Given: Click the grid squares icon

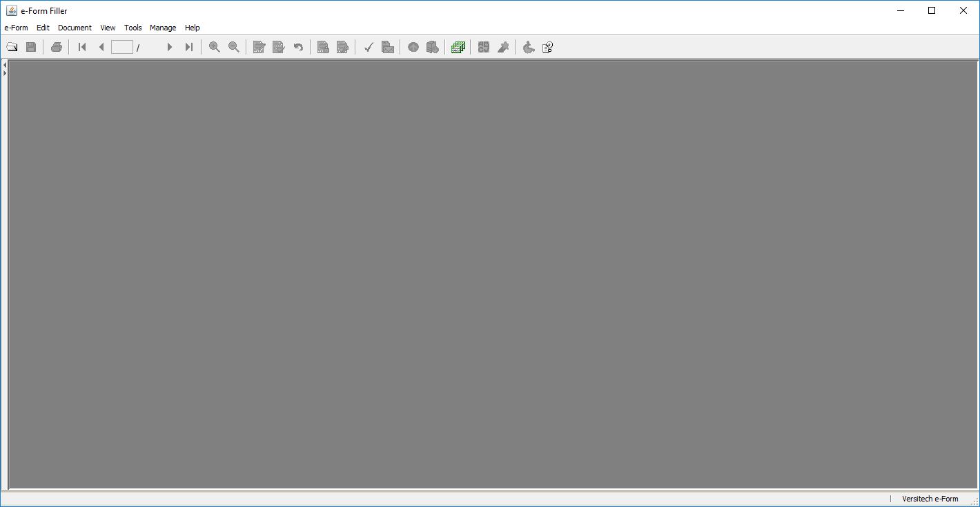Looking at the screenshot, I should [484, 47].
